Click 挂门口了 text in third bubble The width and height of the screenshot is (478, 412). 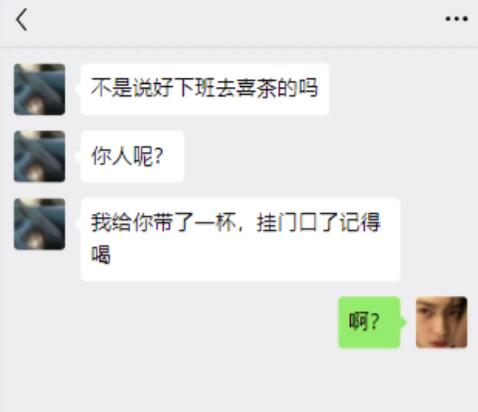(x=297, y=222)
